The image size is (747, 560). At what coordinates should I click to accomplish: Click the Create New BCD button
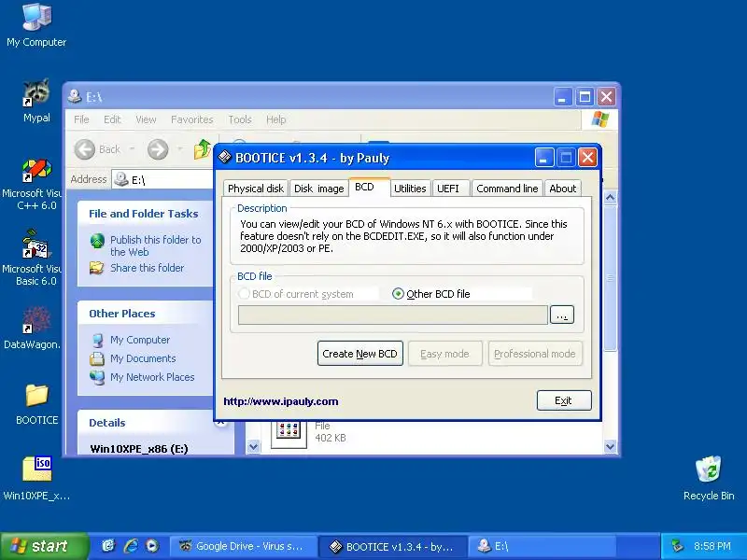[x=360, y=354]
